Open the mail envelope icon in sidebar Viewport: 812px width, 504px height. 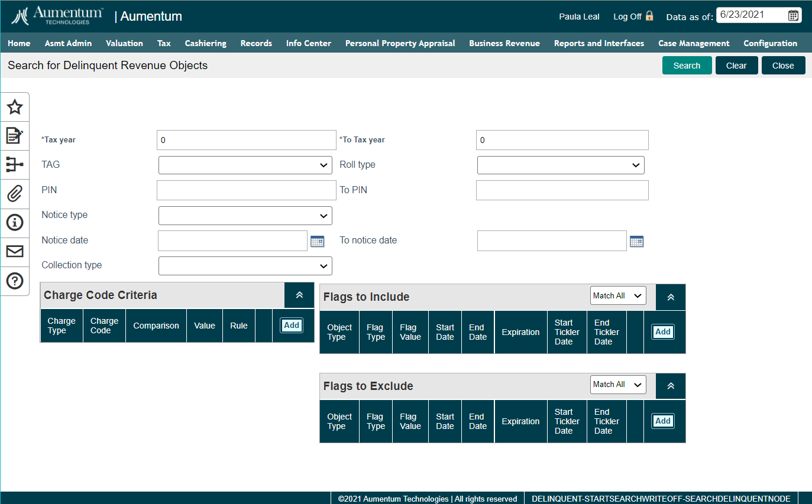(15, 252)
